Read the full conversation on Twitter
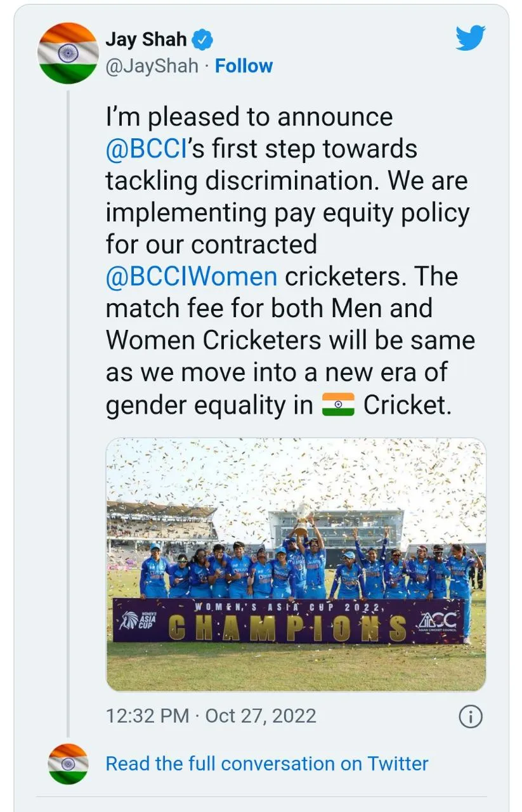This screenshot has height=812, width=522. pyautogui.click(x=267, y=764)
